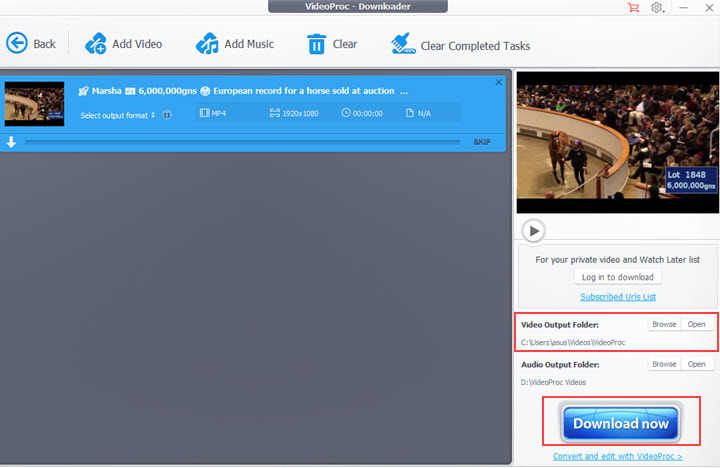The height and width of the screenshot is (468, 720).
Task: Open the horse auction video thumbnail
Action: coord(34,104)
